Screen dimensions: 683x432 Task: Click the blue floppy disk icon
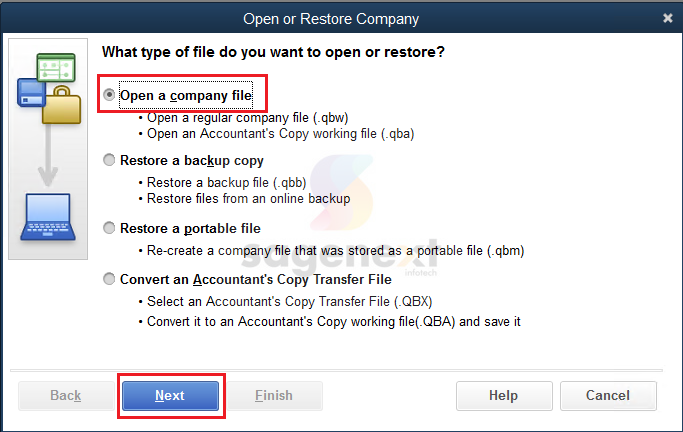click(31, 92)
